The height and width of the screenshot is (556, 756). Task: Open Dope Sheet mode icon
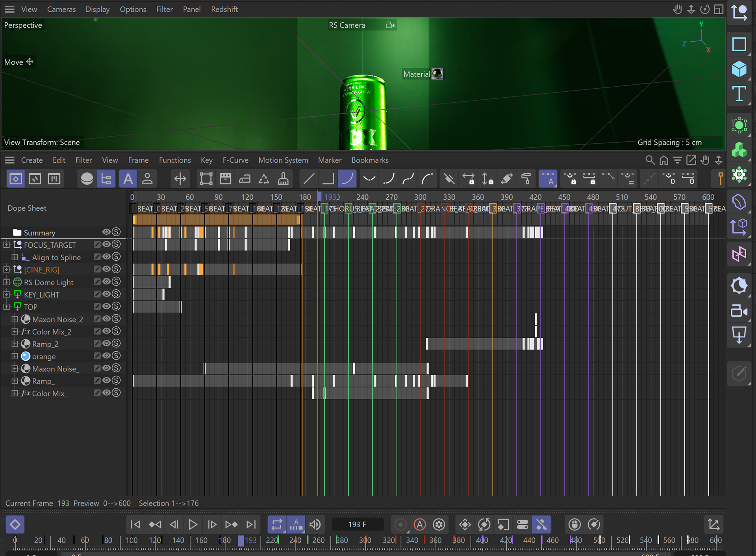click(16, 179)
